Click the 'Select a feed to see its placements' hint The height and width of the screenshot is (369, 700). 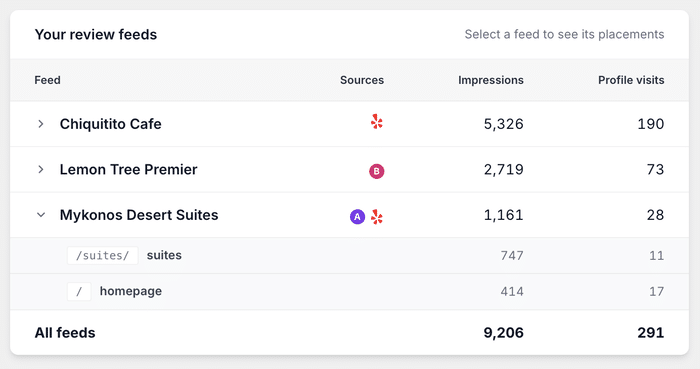click(564, 34)
